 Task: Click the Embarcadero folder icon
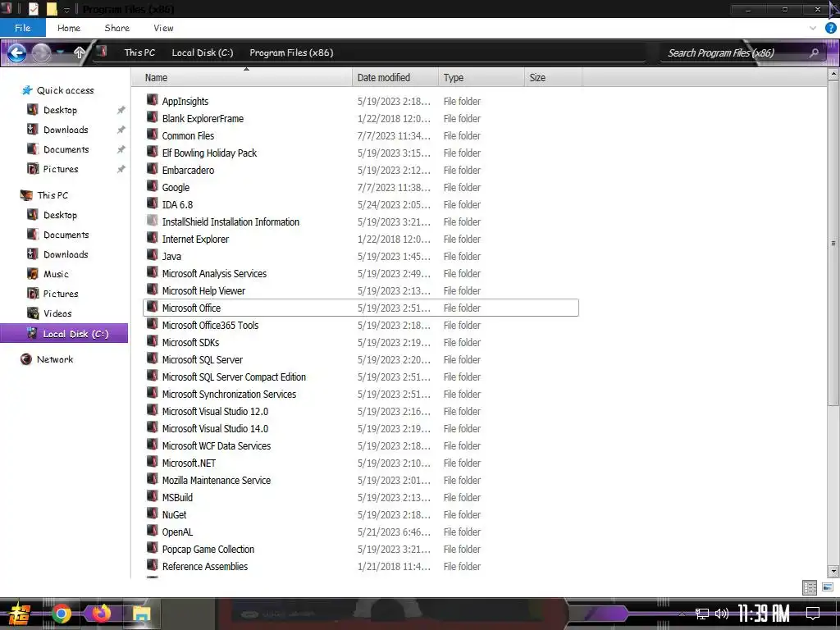point(152,169)
